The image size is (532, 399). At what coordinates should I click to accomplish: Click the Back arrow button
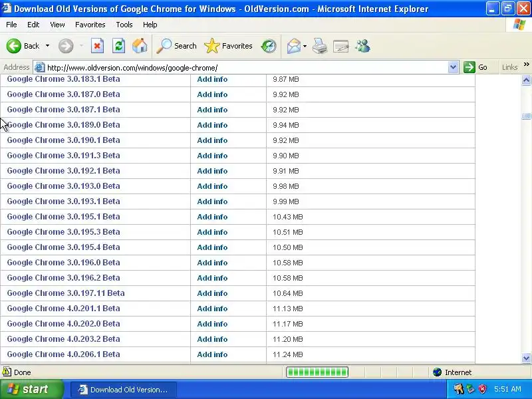14,46
